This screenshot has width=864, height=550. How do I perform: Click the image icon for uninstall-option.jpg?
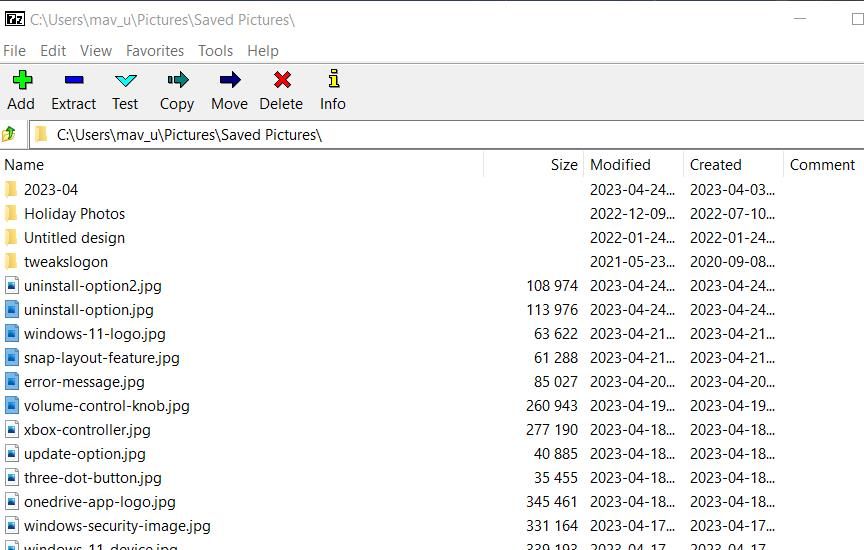pos(12,309)
